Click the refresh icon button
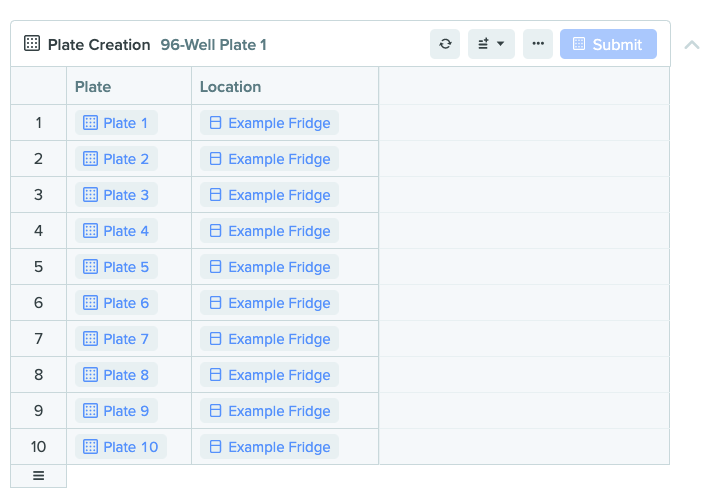 pyautogui.click(x=445, y=44)
